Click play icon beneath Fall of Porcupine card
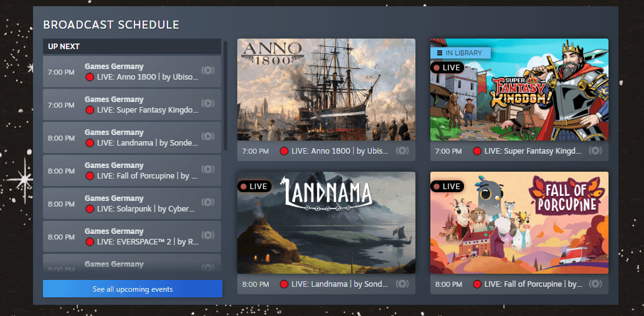Image resolution: width=644 pixels, height=316 pixels. click(x=595, y=284)
